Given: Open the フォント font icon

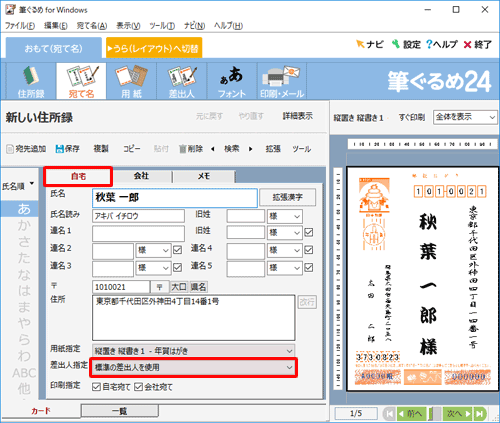Looking at the screenshot, I should 232,81.
